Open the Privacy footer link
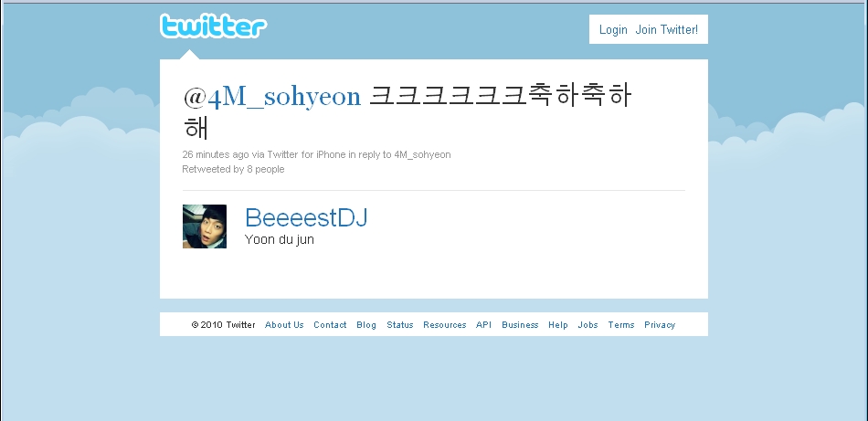The image size is (868, 421). [660, 325]
